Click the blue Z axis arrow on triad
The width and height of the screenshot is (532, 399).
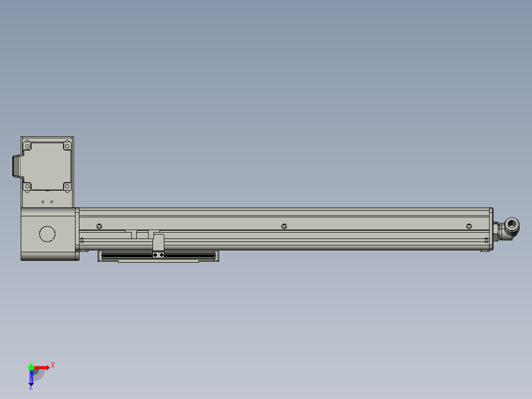(x=31, y=379)
